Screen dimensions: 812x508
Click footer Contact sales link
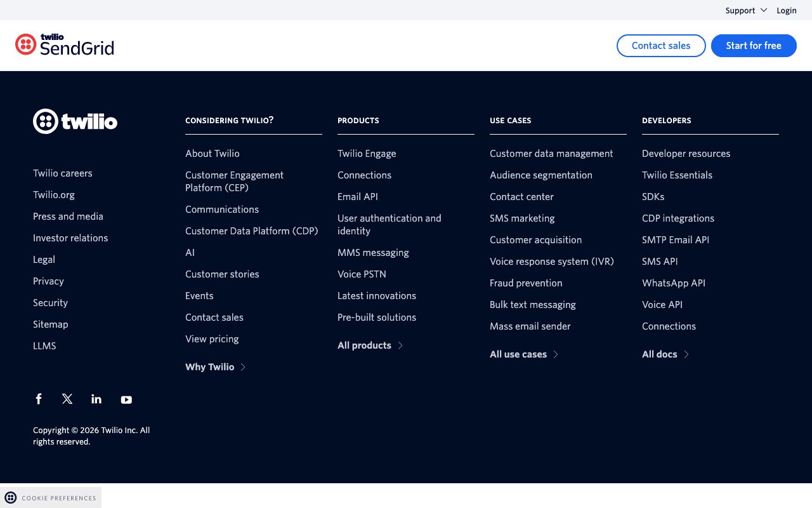tap(214, 317)
